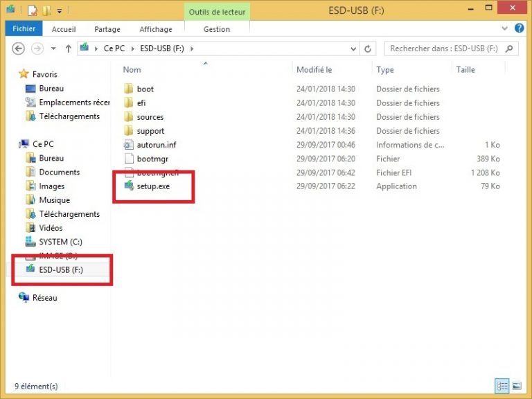532x399 pixels.
Task: Open the Gestion tab
Action: [217, 29]
